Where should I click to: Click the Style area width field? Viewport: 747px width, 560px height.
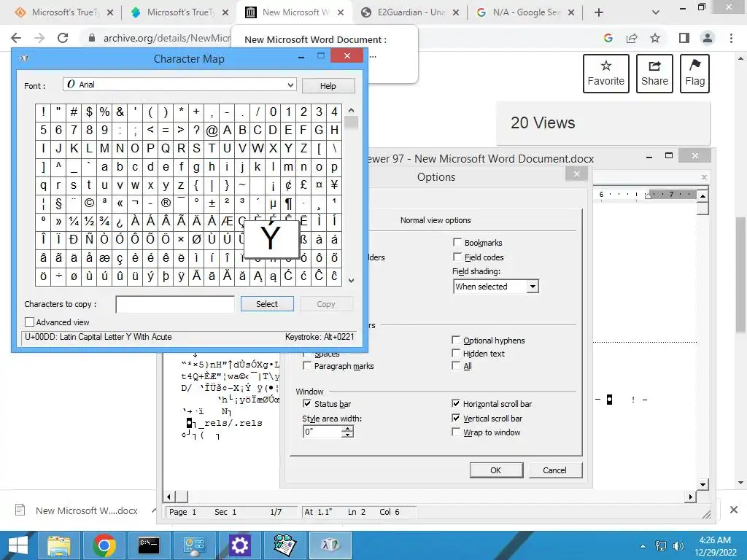322,432
